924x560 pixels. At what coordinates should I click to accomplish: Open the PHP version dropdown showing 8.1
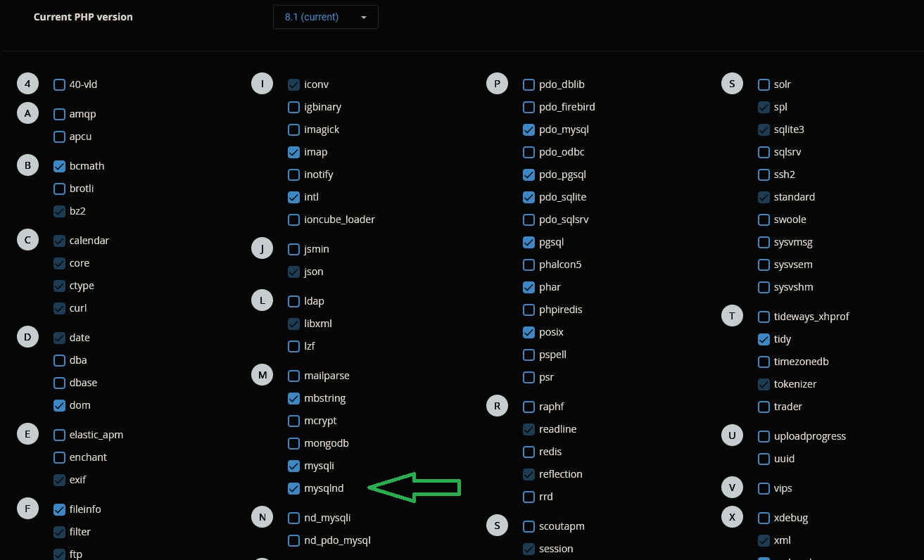pos(325,17)
